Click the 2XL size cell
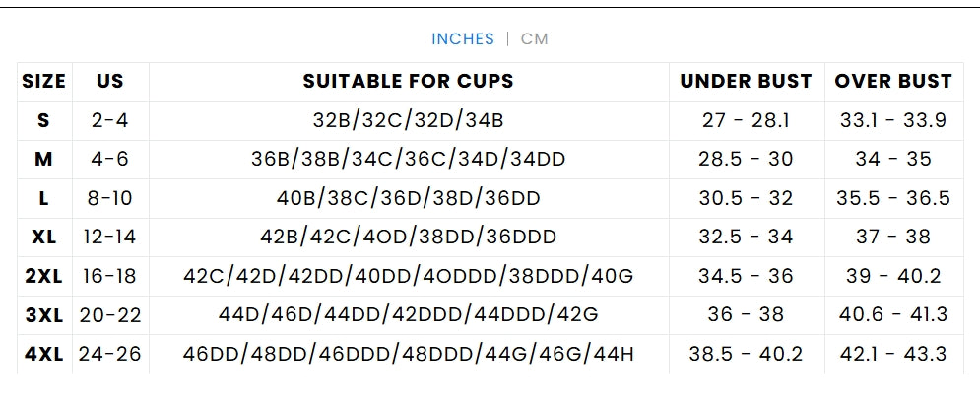The height and width of the screenshot is (408, 980). tap(43, 276)
